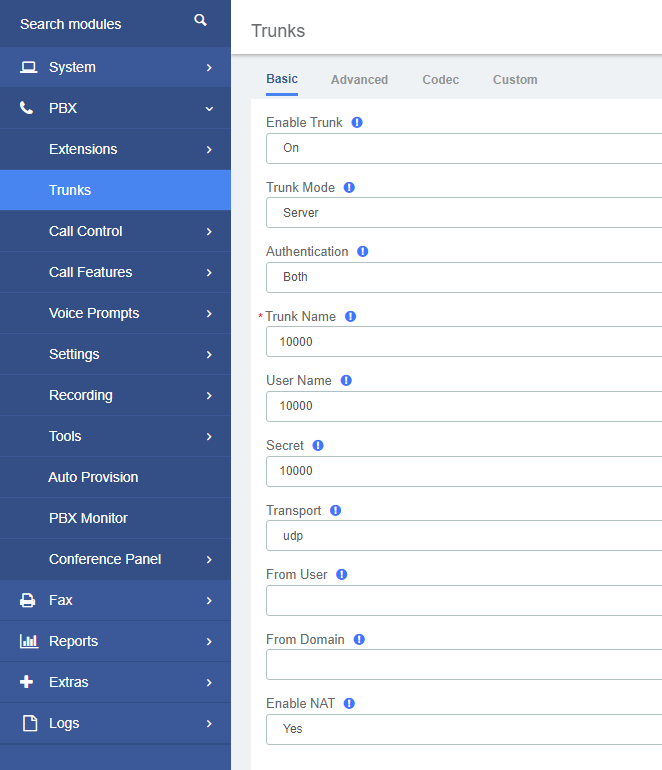
Task: Open the Call Control menu item
Action: pos(115,231)
